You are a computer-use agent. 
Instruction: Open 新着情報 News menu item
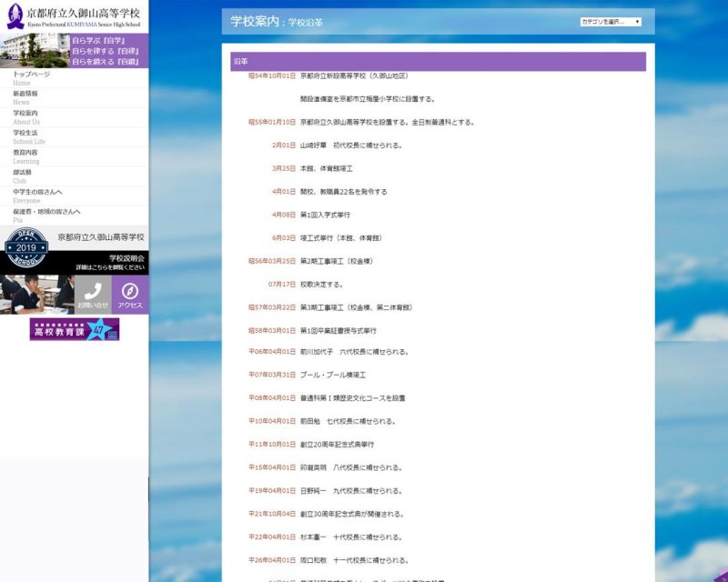[25, 97]
